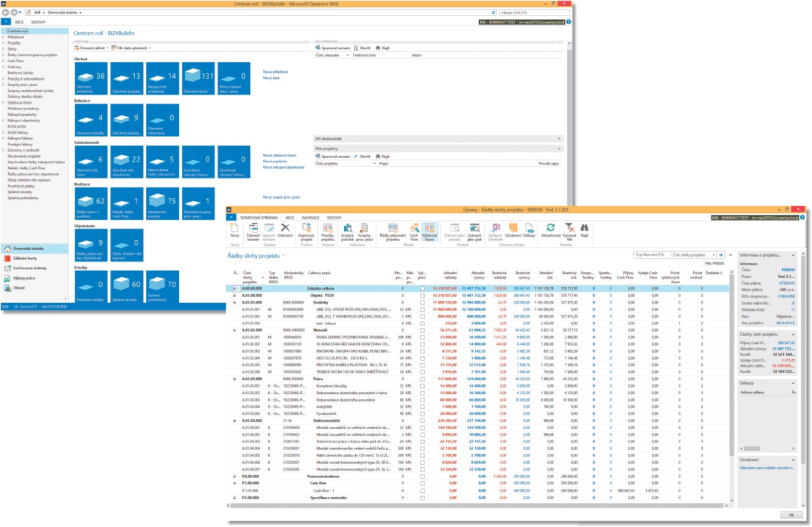Image resolution: width=812 pixels, height=527 pixels.
Task: Switch view with Zobrazit jako graf icon
Action: [475, 231]
